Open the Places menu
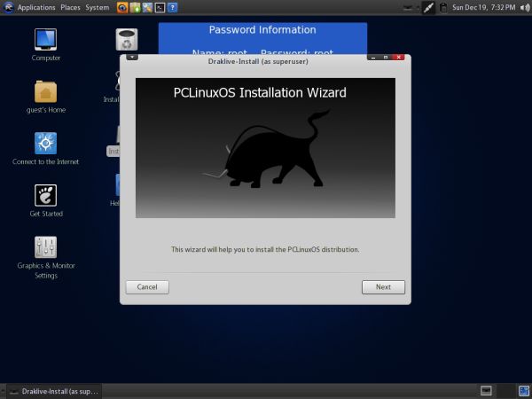This screenshot has width=532, height=399. pos(70,7)
